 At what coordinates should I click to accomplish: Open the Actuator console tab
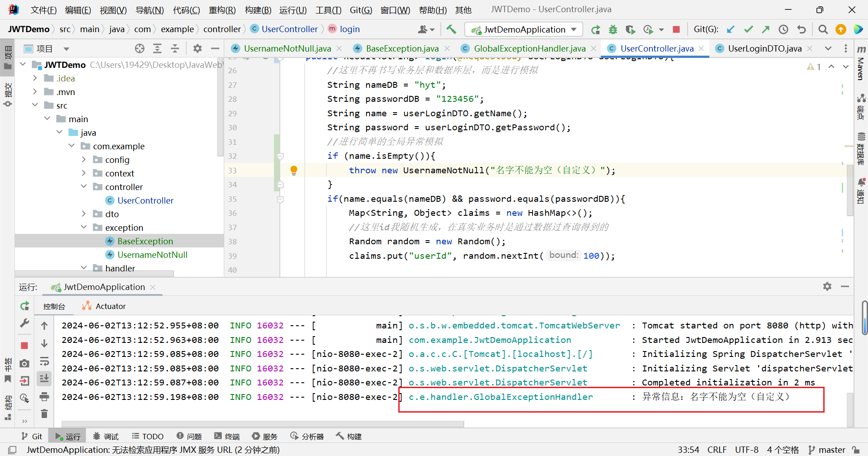pyautogui.click(x=109, y=306)
